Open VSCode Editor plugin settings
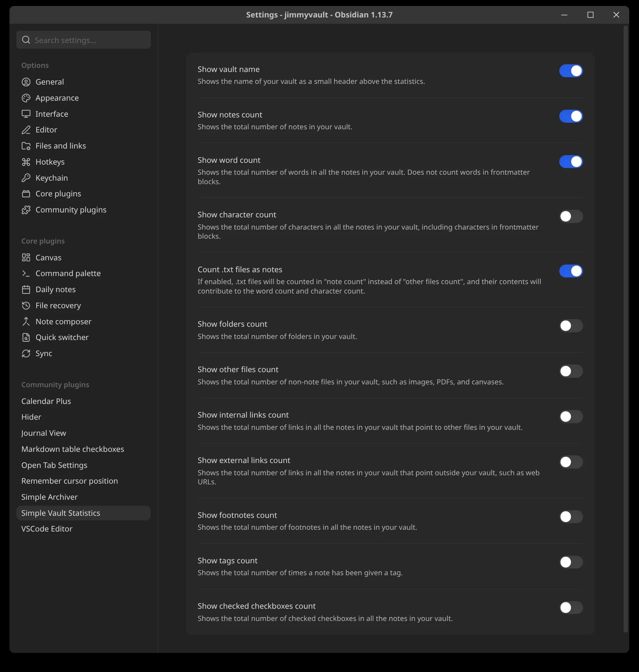 tap(84, 529)
